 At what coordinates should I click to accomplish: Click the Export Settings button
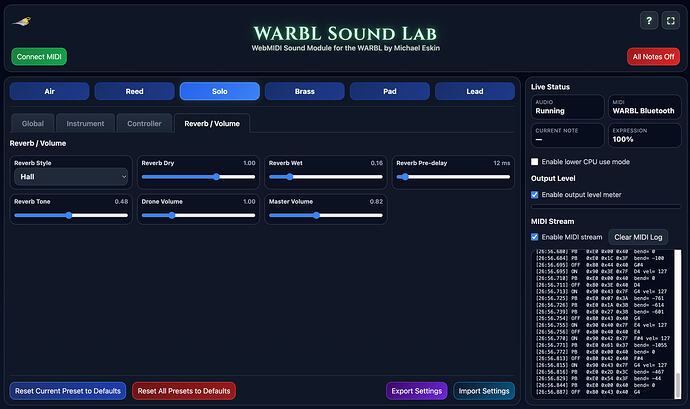click(416, 391)
